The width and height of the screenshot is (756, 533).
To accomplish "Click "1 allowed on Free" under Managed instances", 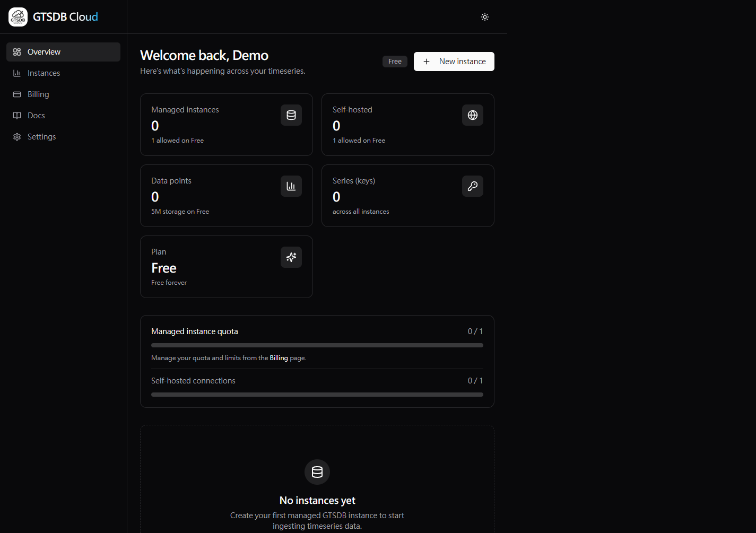I will pos(178,141).
